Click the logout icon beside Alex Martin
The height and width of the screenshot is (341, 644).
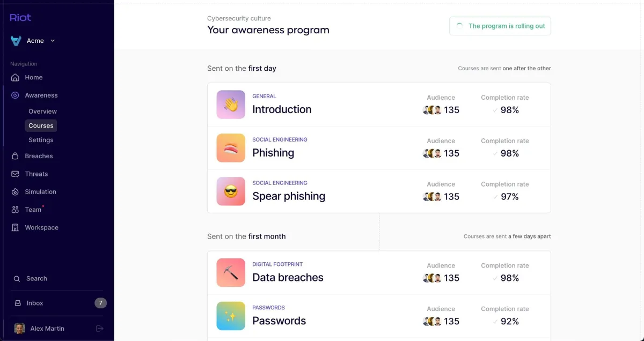[99, 328]
